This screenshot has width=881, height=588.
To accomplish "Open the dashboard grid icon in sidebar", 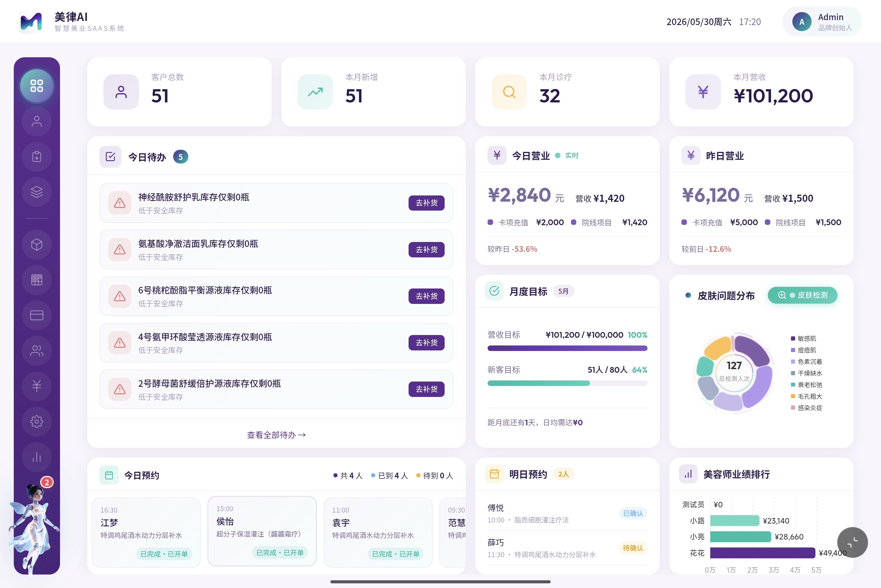I will click(x=37, y=86).
